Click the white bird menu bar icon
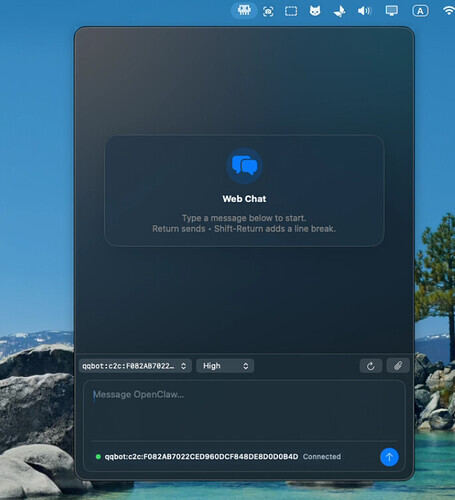This screenshot has width=455, height=500. [x=339, y=12]
